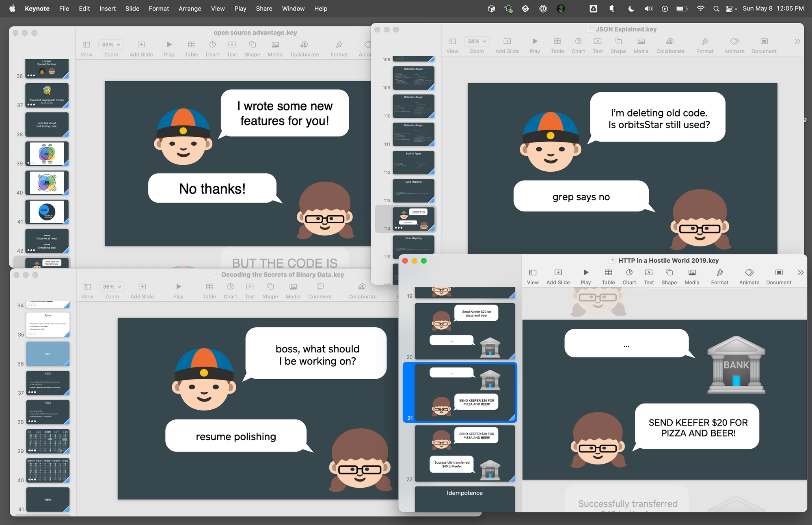Open Document inspector in HTTP in a Hostile World window
Image resolution: width=812 pixels, height=525 pixels.
[x=779, y=277]
